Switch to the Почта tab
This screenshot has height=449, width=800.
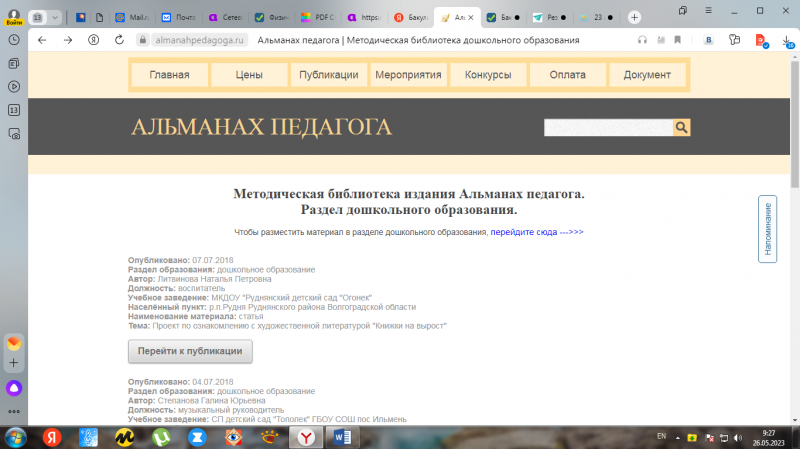(179, 17)
